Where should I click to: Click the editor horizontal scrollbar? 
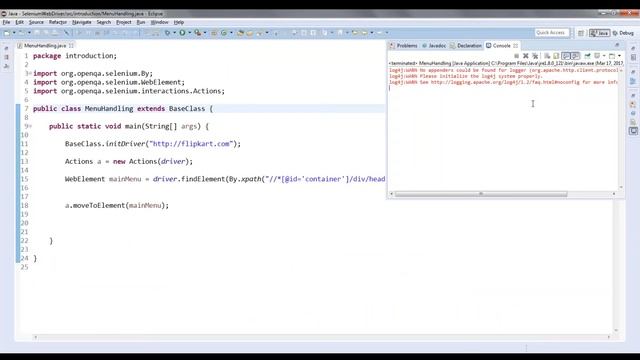[x=322, y=337]
